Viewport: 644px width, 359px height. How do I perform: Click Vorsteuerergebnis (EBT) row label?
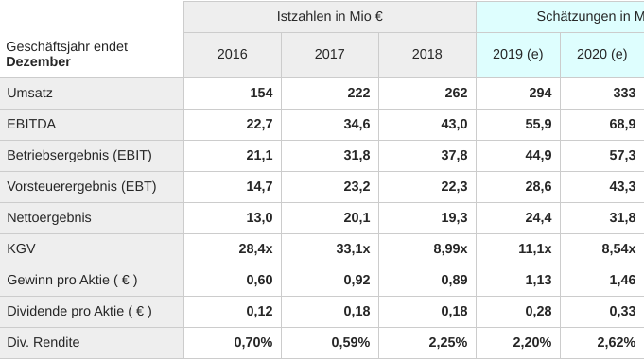tap(81, 187)
